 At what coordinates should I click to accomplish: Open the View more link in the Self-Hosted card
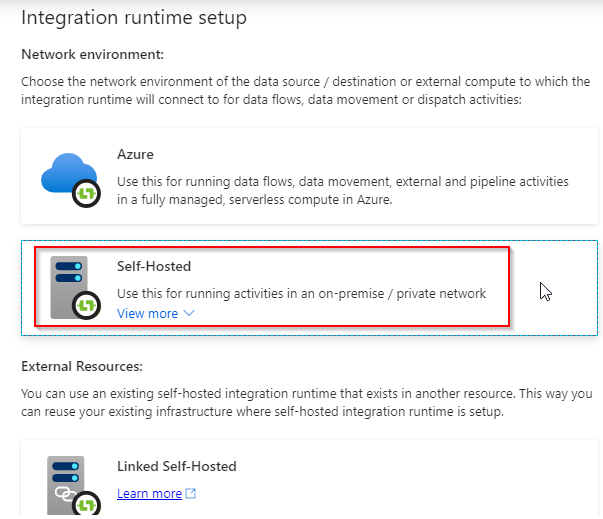point(147,314)
